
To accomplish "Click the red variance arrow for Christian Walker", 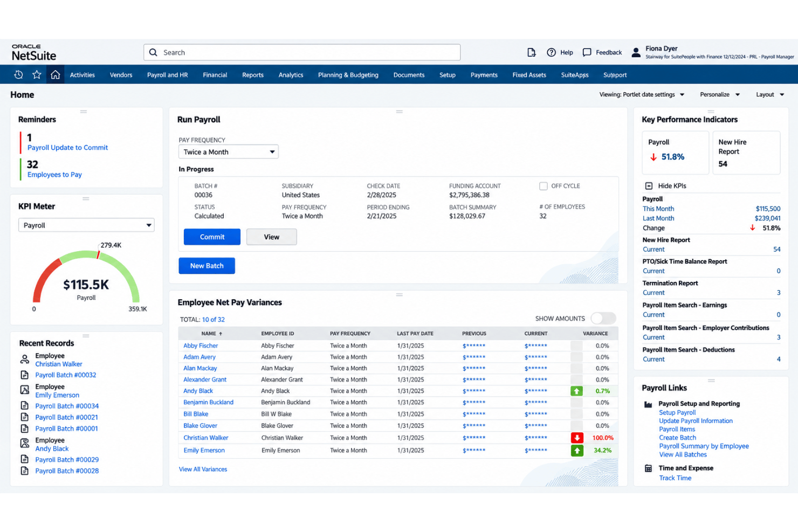I will coord(577,438).
